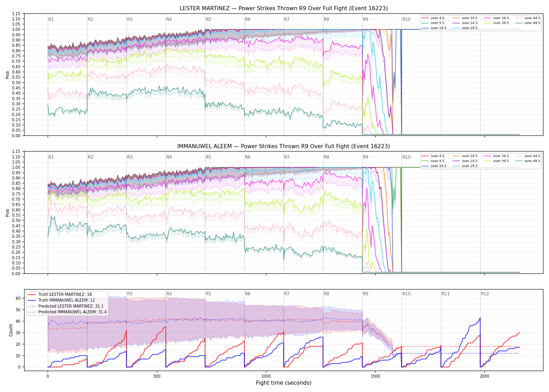Click the R12 label in bottom count chart

pyautogui.click(x=485, y=294)
